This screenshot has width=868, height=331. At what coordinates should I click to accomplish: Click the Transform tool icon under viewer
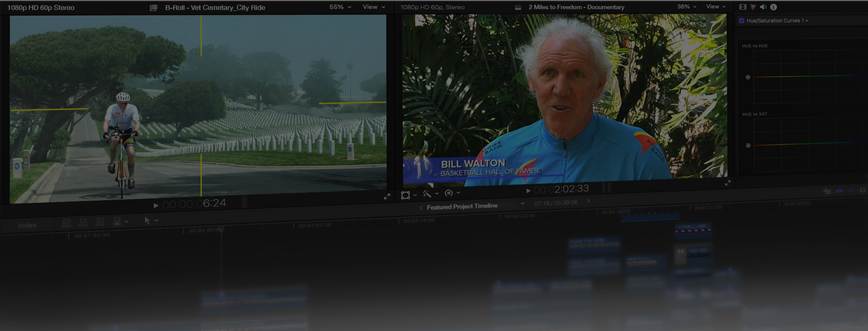405,195
